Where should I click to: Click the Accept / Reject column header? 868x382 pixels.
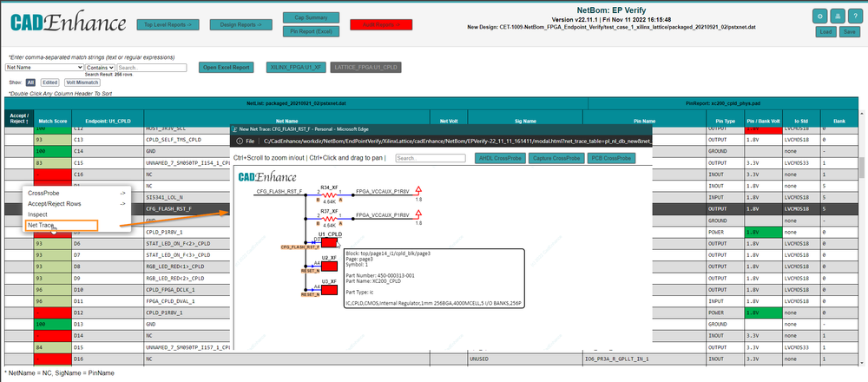pyautogui.click(x=19, y=118)
